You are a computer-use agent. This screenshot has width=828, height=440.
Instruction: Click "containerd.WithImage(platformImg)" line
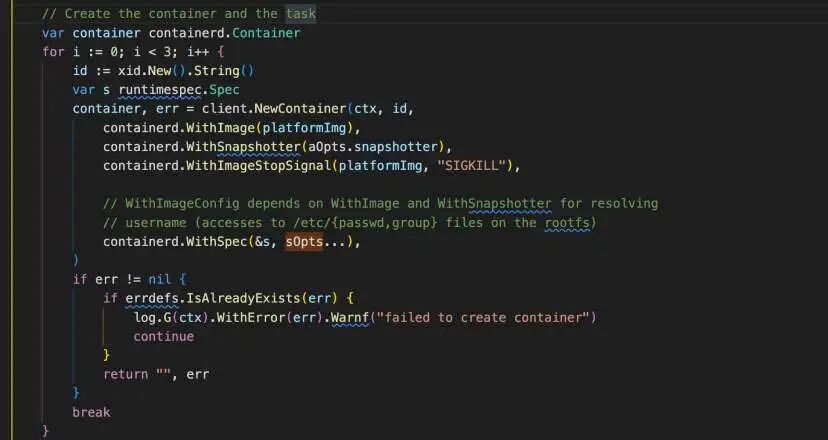[231, 128]
